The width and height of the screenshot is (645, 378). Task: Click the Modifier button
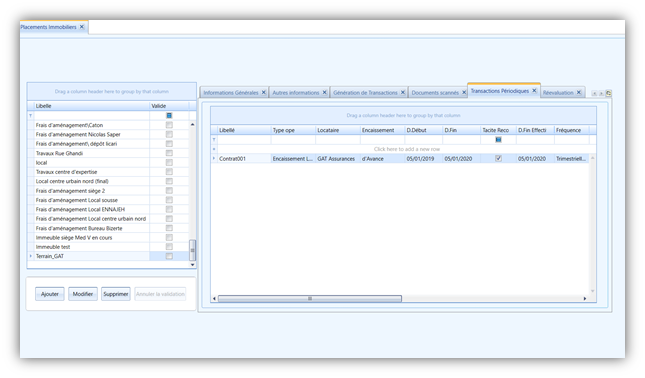tap(83, 294)
